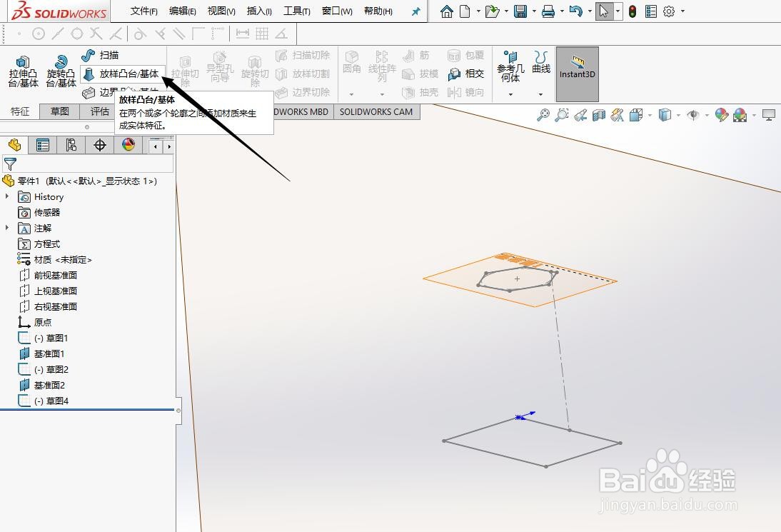The height and width of the screenshot is (532, 781).
Task: Open dropdown next to Display Style icon
Action: [x=678, y=115]
